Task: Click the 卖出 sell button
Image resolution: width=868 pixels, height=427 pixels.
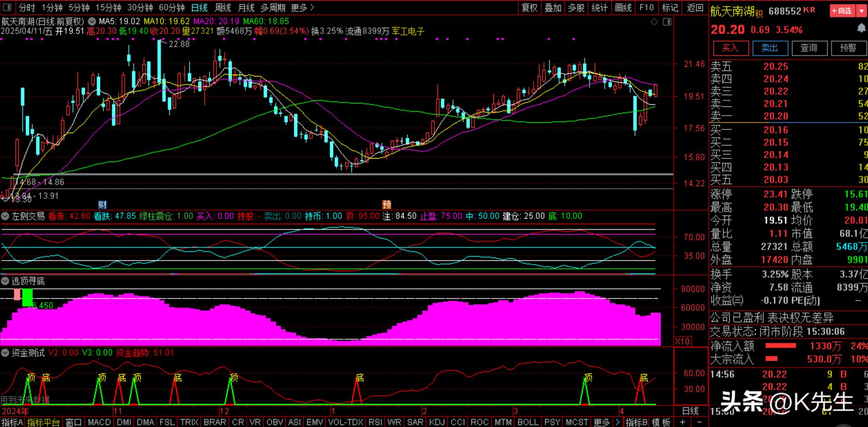Action: point(770,48)
